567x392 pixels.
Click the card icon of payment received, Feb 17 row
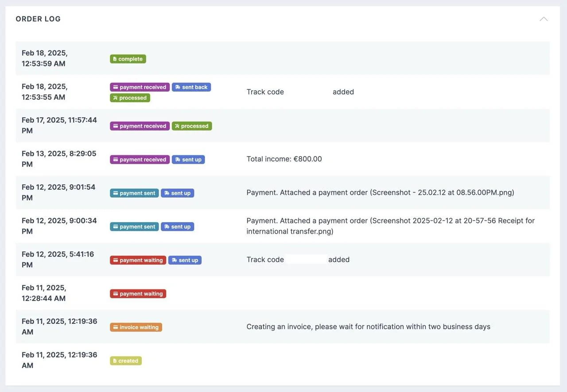point(116,126)
